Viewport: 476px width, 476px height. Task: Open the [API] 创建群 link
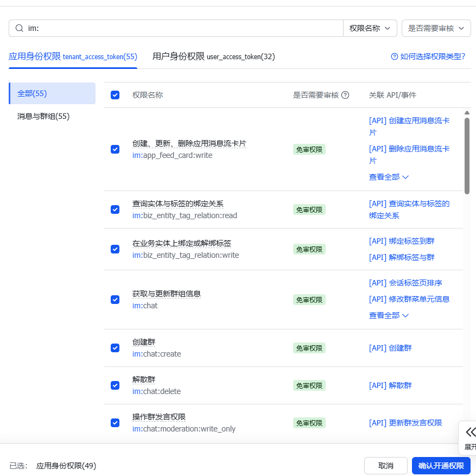pyautogui.click(x=390, y=348)
